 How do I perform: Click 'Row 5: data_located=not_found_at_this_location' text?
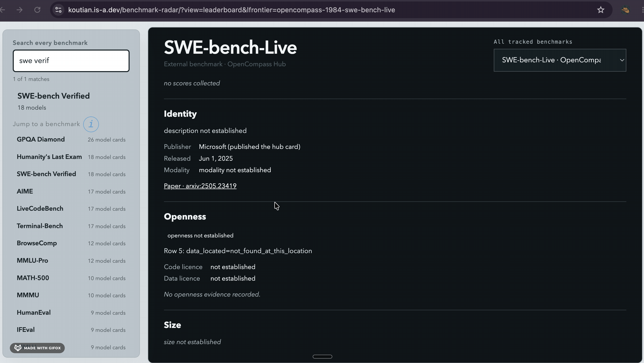(x=238, y=251)
